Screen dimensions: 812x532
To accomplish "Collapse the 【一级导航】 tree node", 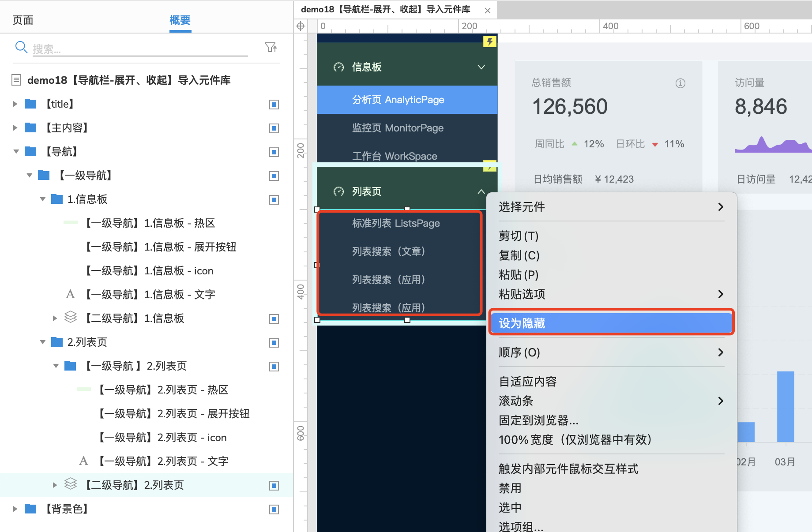I will [x=29, y=176].
